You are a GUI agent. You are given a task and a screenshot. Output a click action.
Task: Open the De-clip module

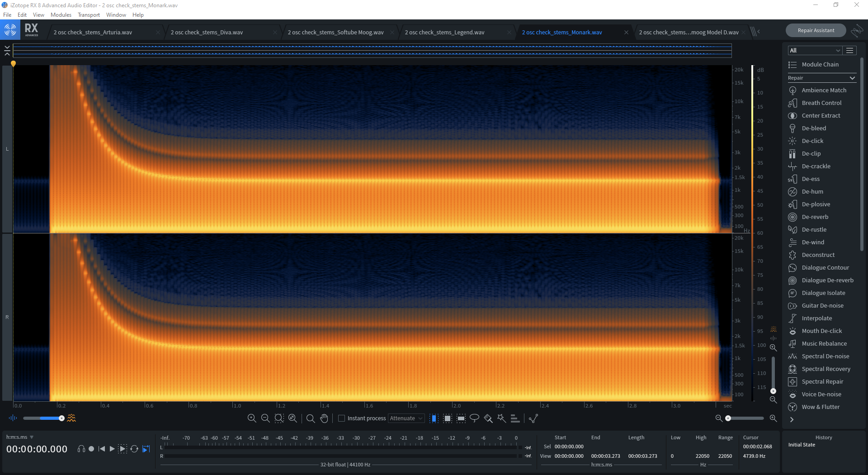click(x=804, y=154)
